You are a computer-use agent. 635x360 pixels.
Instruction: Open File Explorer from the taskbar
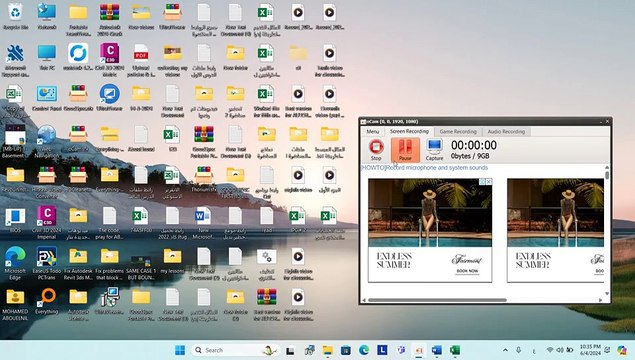tap(327, 350)
